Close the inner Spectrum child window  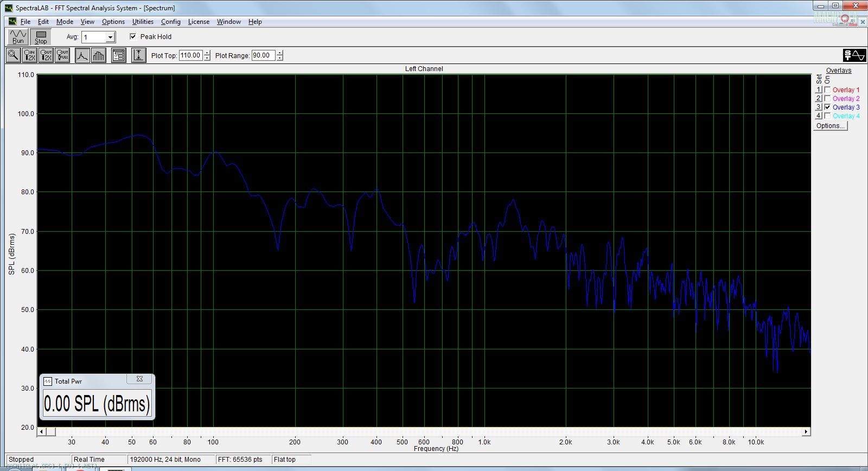(x=863, y=22)
